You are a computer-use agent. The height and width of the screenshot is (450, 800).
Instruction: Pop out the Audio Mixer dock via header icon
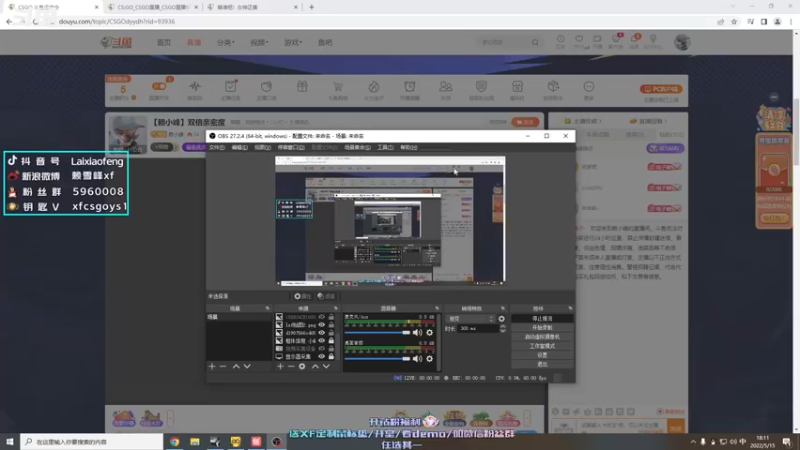[437, 309]
